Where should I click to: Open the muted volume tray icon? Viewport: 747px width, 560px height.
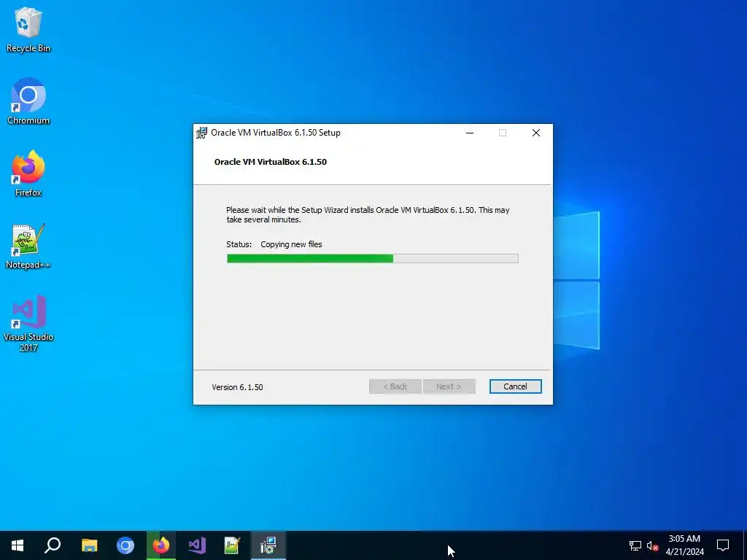(653, 545)
